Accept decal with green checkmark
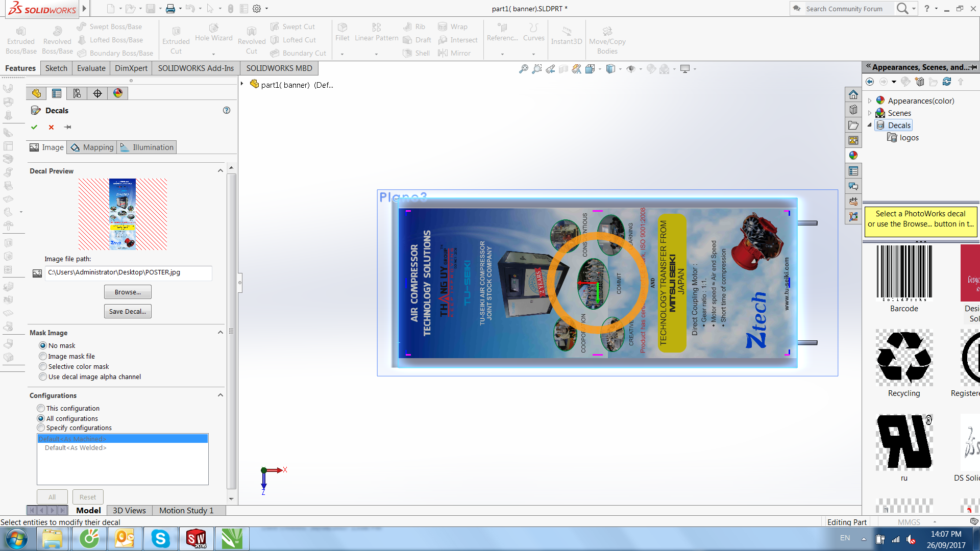The width and height of the screenshot is (980, 551). point(34,127)
